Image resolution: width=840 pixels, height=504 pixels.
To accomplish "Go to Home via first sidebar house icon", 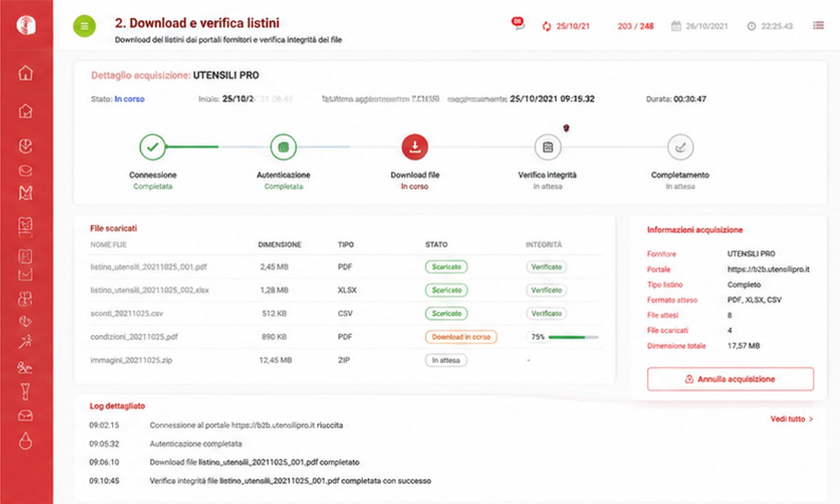I will click(26, 73).
